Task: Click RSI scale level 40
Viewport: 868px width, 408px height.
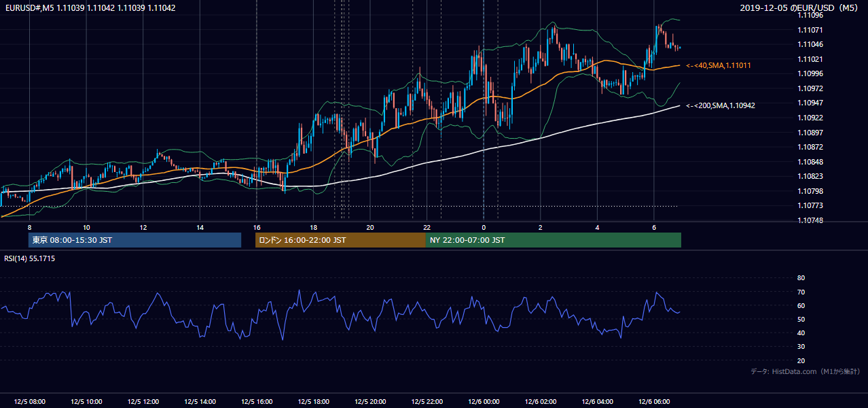Action: coord(801,333)
